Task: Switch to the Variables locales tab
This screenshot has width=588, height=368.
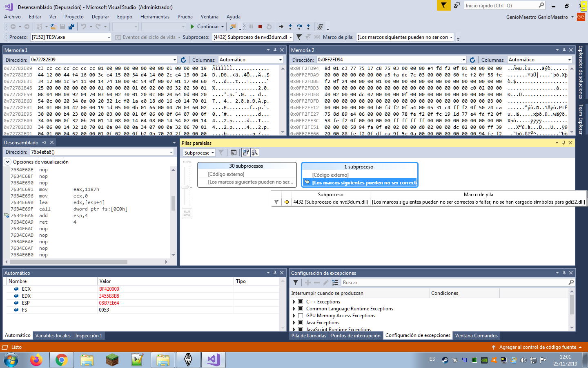Action: [x=53, y=336]
